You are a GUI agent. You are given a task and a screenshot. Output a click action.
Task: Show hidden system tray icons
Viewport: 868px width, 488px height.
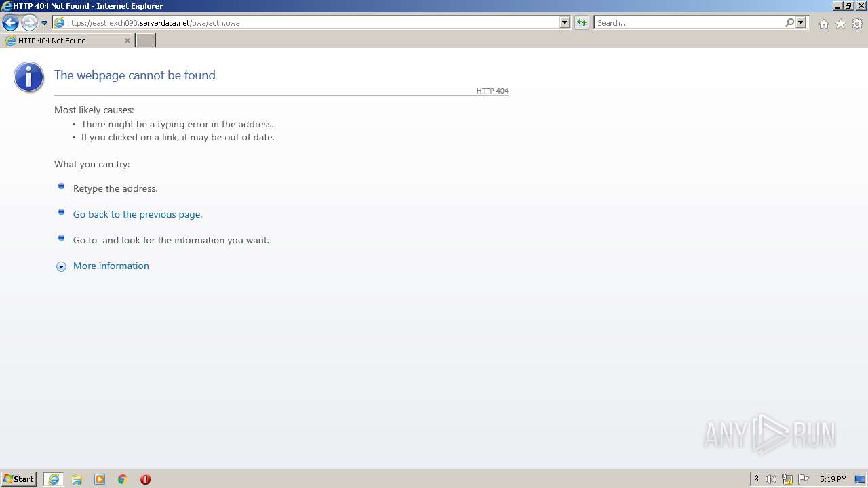pos(756,479)
